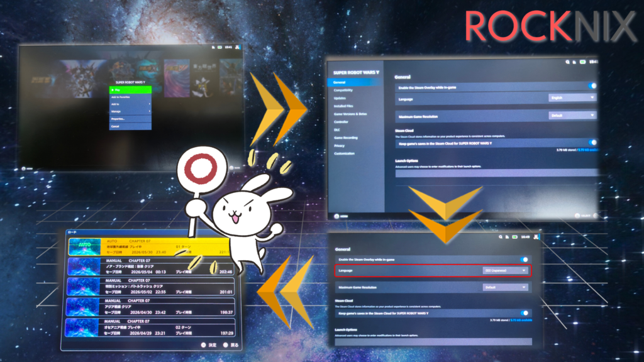Click Play in the SUPER ROBOT WARS Y menu
Image resolution: width=644 pixels, height=362 pixels.
130,89
